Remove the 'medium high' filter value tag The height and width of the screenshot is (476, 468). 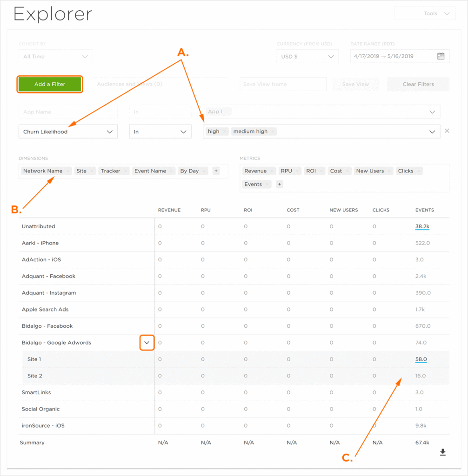pos(273,132)
